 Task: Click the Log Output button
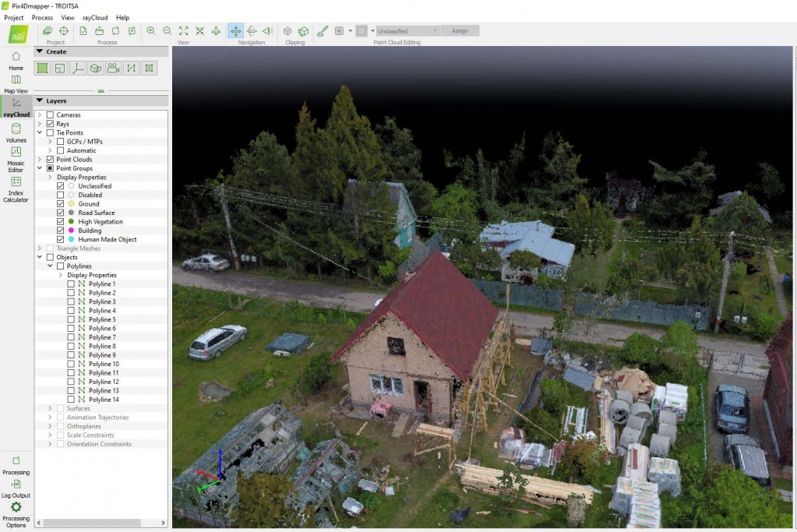[16, 488]
